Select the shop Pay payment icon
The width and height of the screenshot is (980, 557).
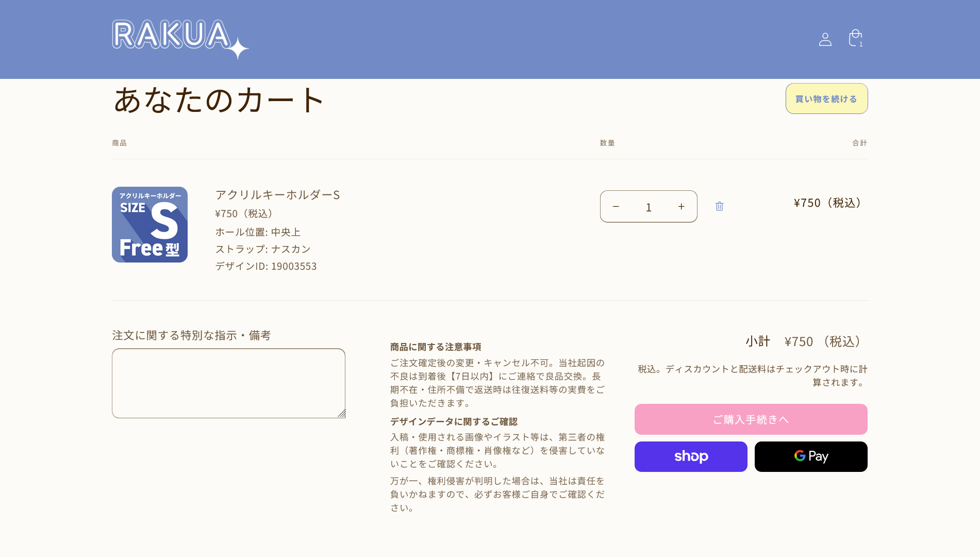[x=690, y=456]
